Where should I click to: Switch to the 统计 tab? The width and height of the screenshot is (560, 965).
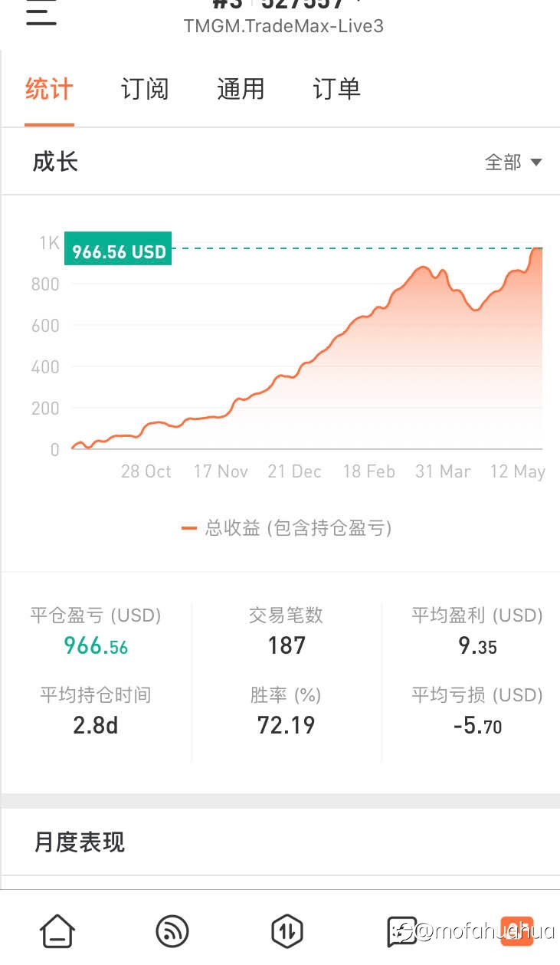[x=49, y=89]
